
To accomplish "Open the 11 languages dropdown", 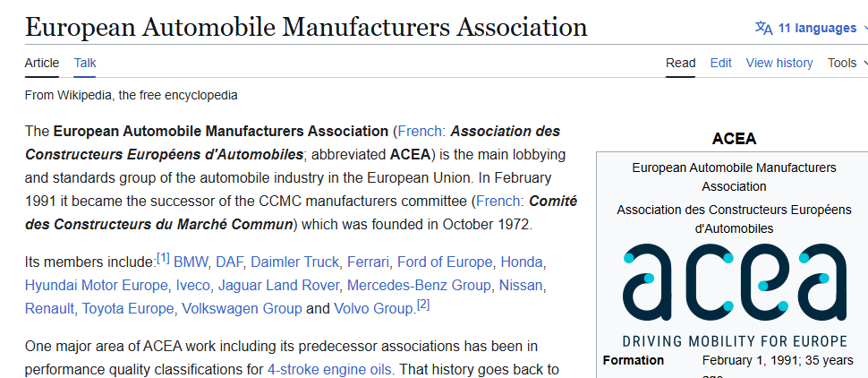I will [x=812, y=28].
